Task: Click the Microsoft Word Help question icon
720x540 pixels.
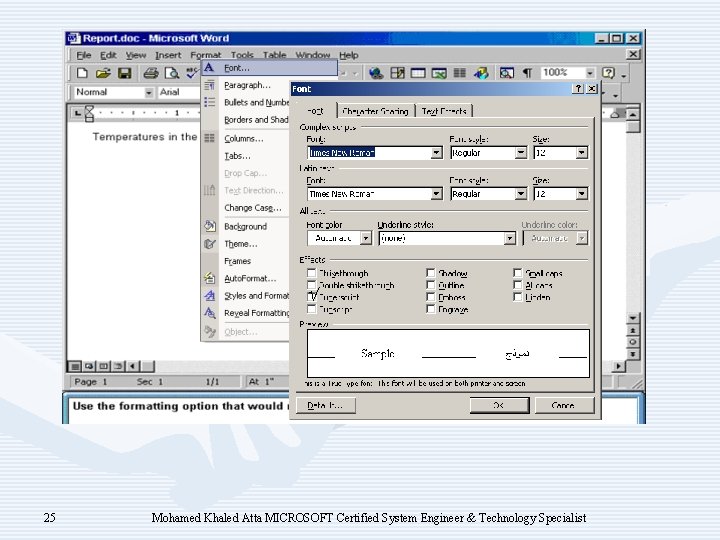Action: (608, 73)
